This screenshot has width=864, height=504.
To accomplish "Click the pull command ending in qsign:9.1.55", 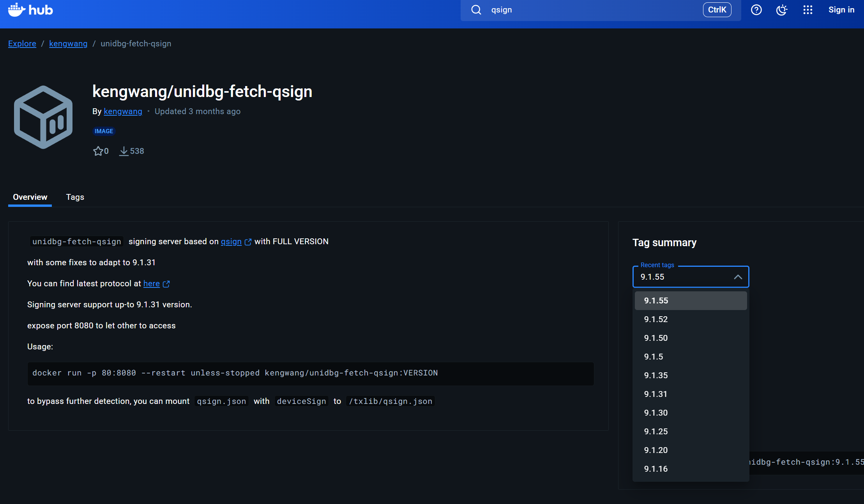I will click(806, 462).
